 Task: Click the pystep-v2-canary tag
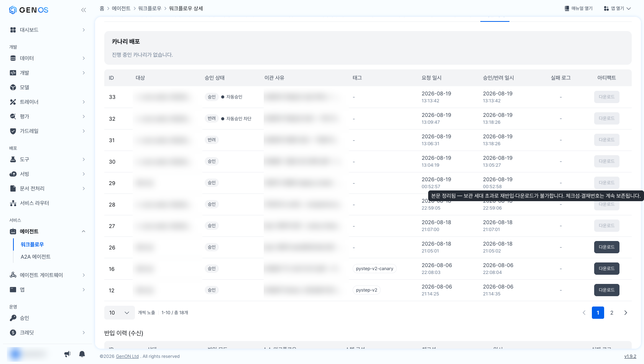click(375, 269)
